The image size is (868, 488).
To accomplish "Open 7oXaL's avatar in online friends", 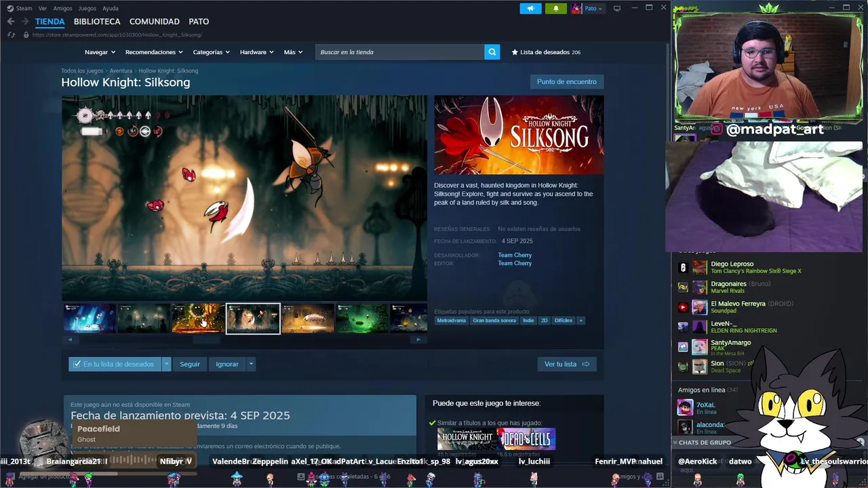I will pos(685,407).
